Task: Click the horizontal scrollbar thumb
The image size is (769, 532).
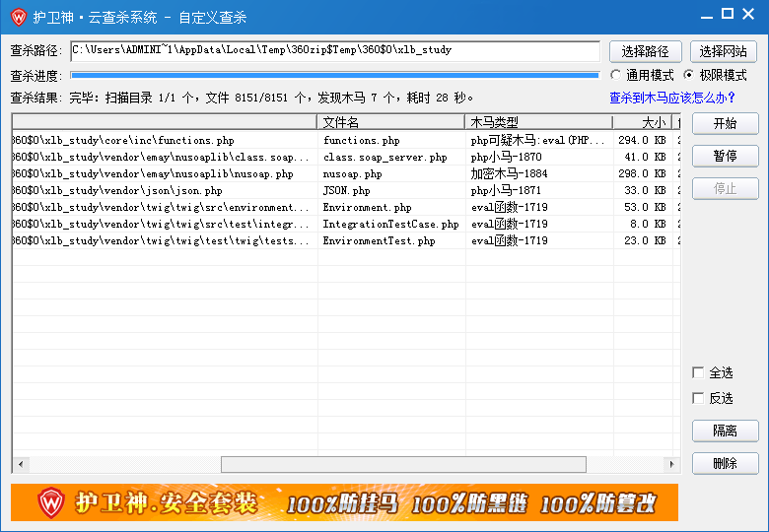Action: coord(403,464)
